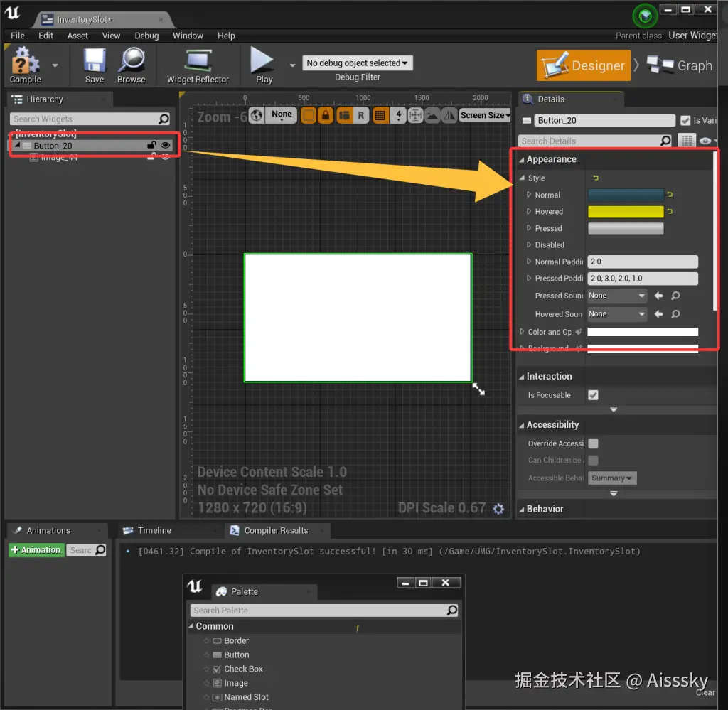The image size is (728, 710).
Task: Click the Normal Padding value field
Action: click(x=643, y=262)
